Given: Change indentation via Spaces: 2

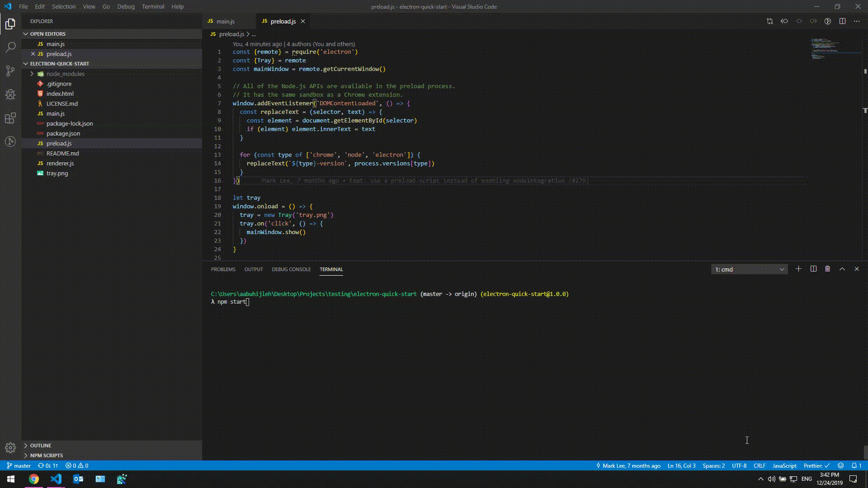Looking at the screenshot, I should 713,465.
